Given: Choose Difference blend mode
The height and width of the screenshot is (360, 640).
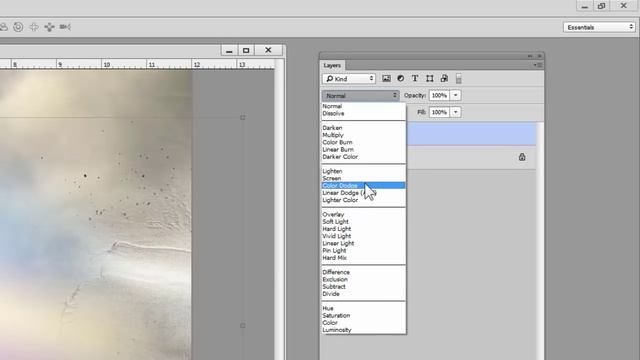Looking at the screenshot, I should pos(364,272).
